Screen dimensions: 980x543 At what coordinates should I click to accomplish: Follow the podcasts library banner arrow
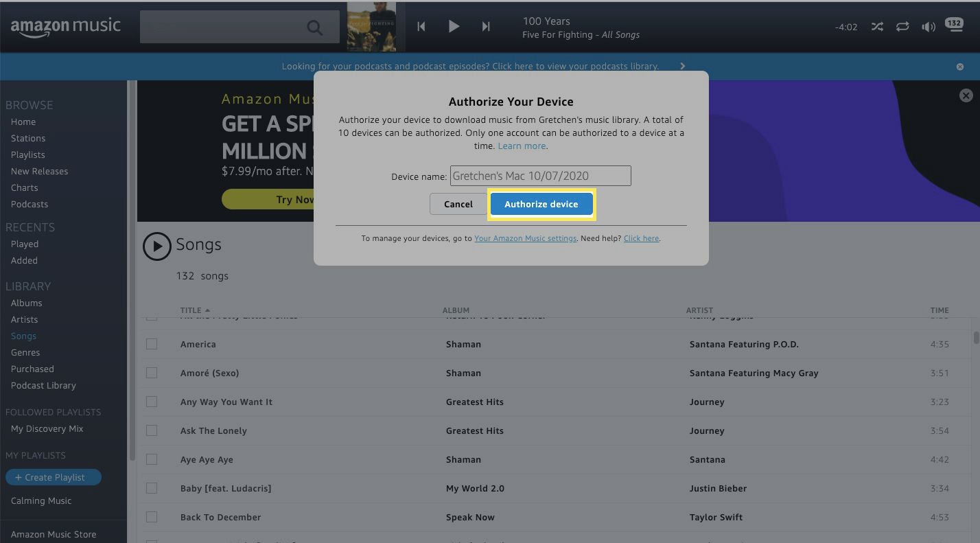[682, 67]
